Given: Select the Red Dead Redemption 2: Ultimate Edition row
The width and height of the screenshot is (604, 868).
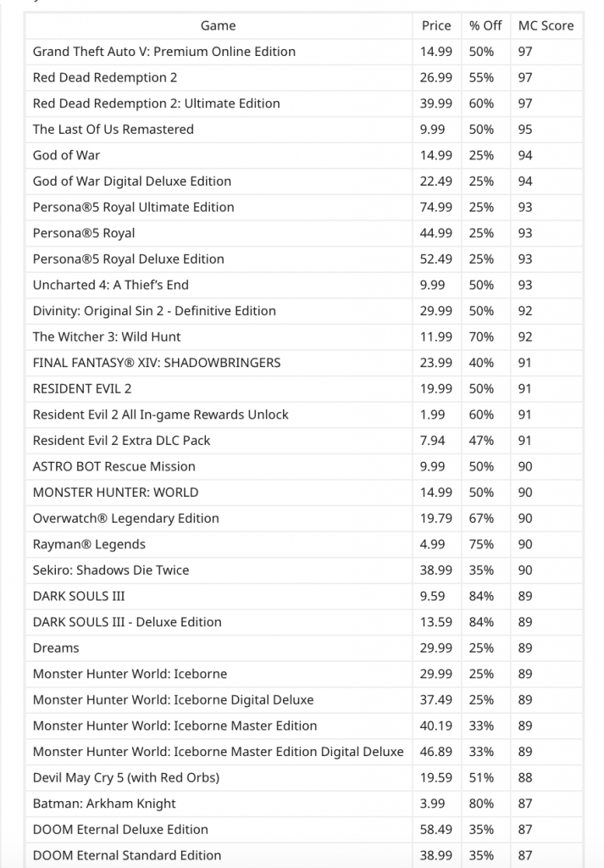Looking at the screenshot, I should [303, 103].
